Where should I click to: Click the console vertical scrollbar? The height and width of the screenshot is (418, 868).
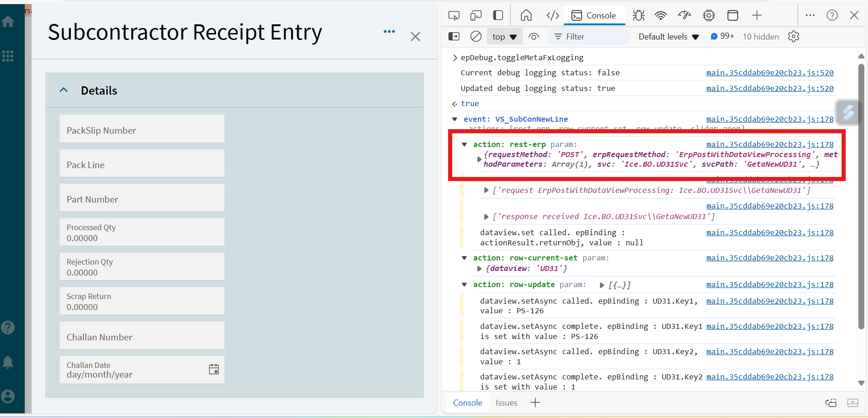(862, 197)
